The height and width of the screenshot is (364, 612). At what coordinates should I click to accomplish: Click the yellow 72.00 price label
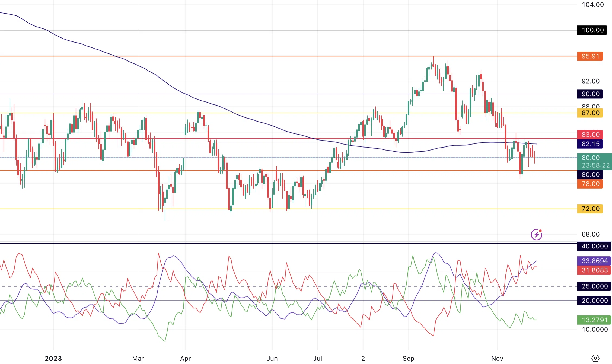[590, 209]
